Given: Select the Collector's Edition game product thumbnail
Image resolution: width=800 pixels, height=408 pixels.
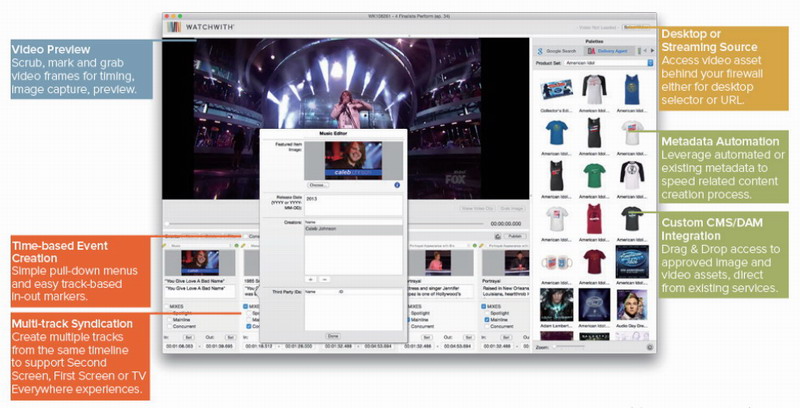Looking at the screenshot, I should coord(557,90).
